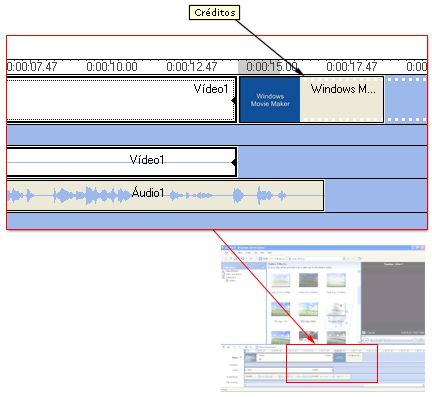The image size is (432, 397).
Task: Click Show Storyboard above the timeline
Action: (x=265, y=347)
